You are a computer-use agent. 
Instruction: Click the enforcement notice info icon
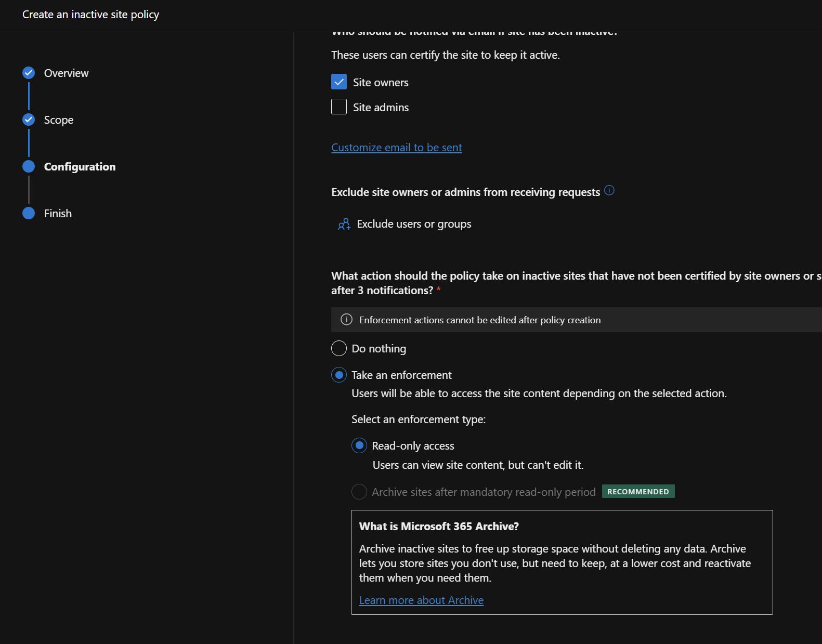(x=346, y=320)
